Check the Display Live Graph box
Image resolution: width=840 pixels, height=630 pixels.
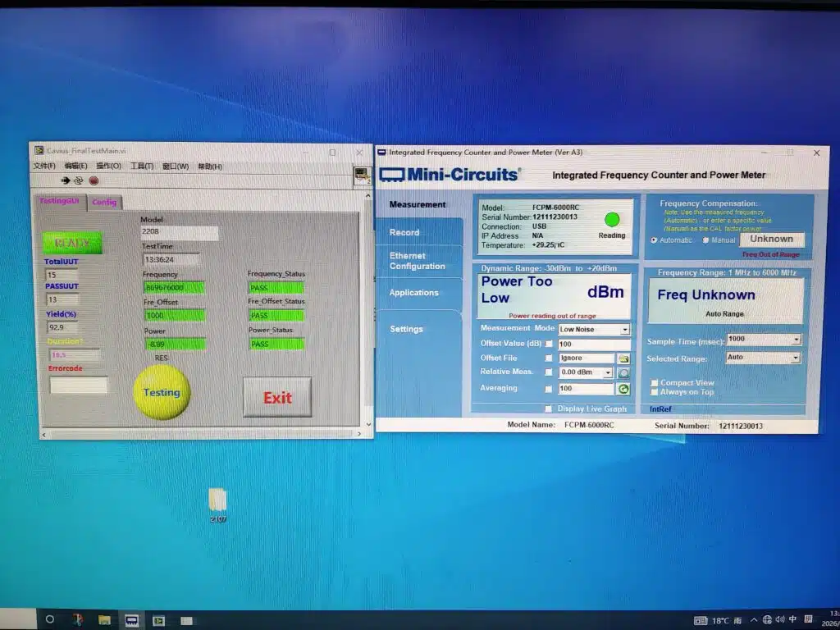pos(548,409)
